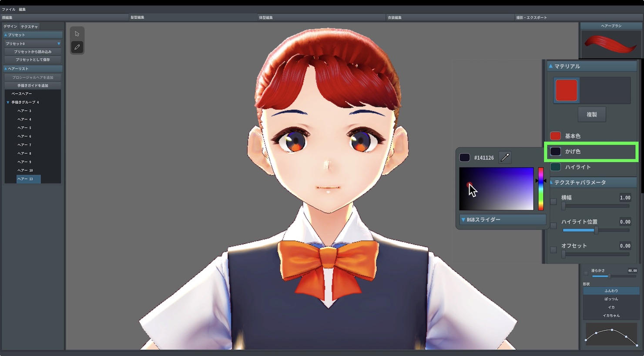The image size is (644, 356).
Task: Click the ハイライト teal color swatch
Action: pos(555,167)
